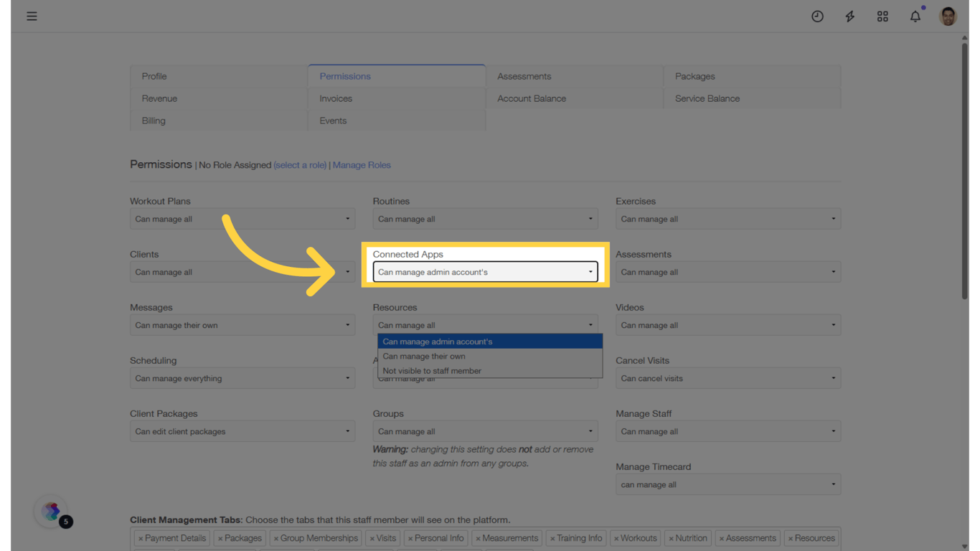Click the 'select a role' link
The height and width of the screenshot is (551, 980).
pyautogui.click(x=300, y=165)
